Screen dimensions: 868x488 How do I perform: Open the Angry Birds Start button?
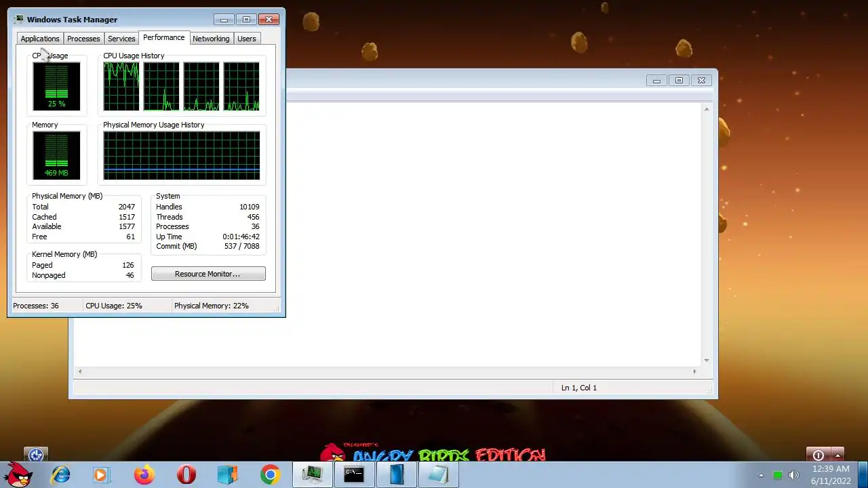(18, 474)
